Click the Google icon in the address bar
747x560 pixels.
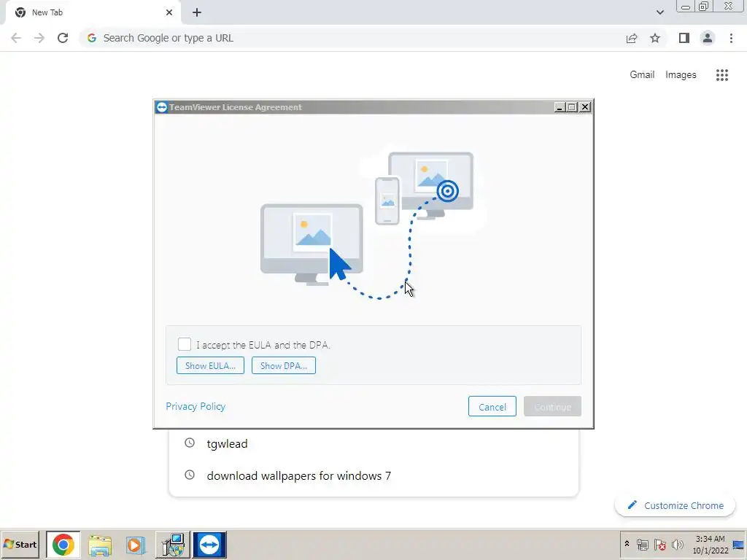point(92,38)
